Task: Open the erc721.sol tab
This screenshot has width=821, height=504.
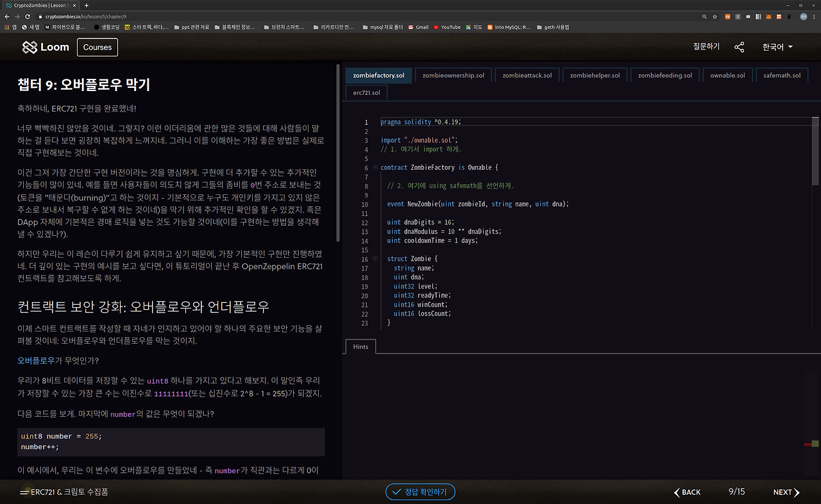Action: 366,92
